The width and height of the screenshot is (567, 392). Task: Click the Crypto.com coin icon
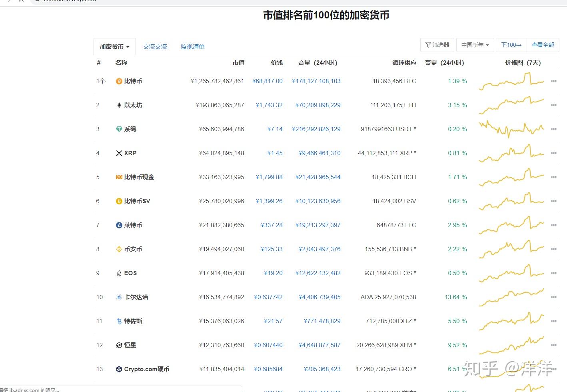119,369
